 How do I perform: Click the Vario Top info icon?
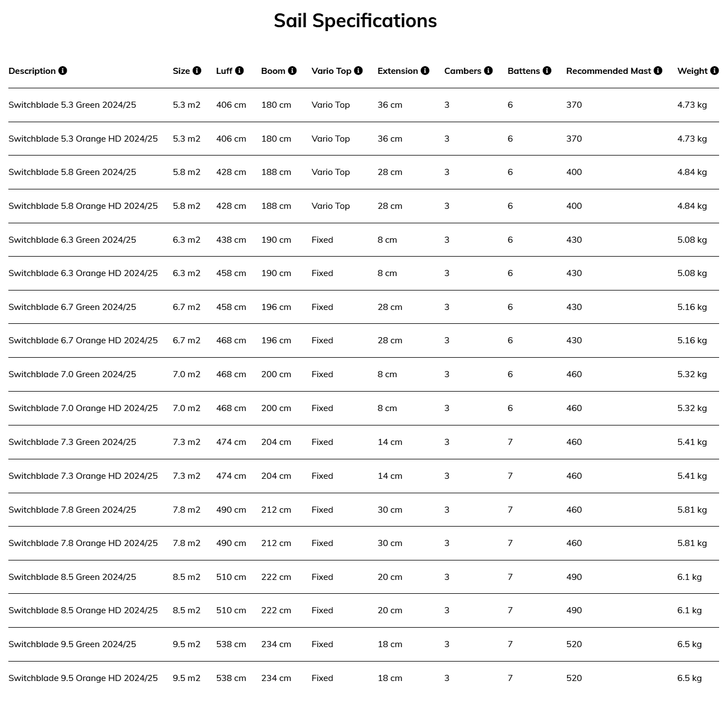[358, 71]
